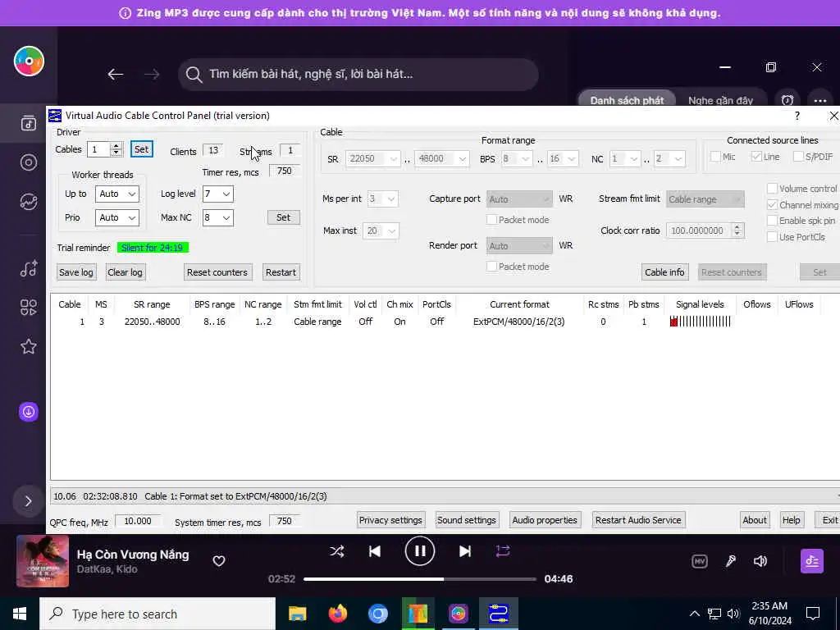Image resolution: width=840 pixels, height=630 pixels.
Task: Toggle Packet mode under Render port
Action: 491,267
